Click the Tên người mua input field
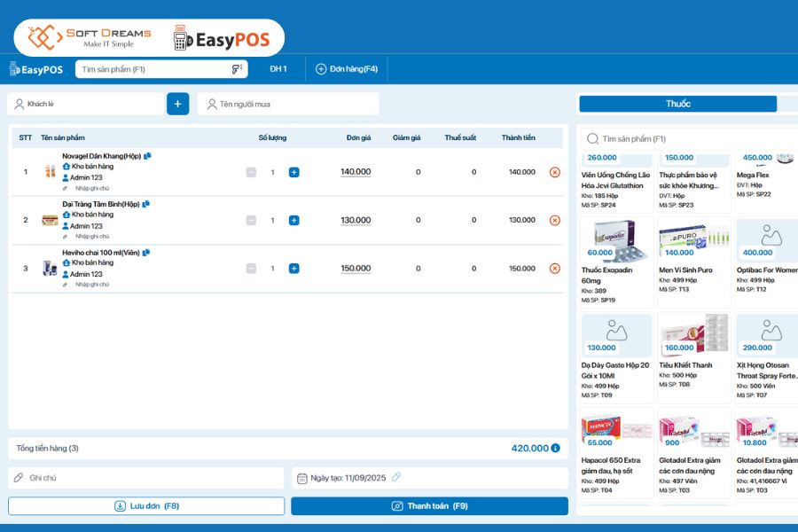 pyautogui.click(x=293, y=104)
